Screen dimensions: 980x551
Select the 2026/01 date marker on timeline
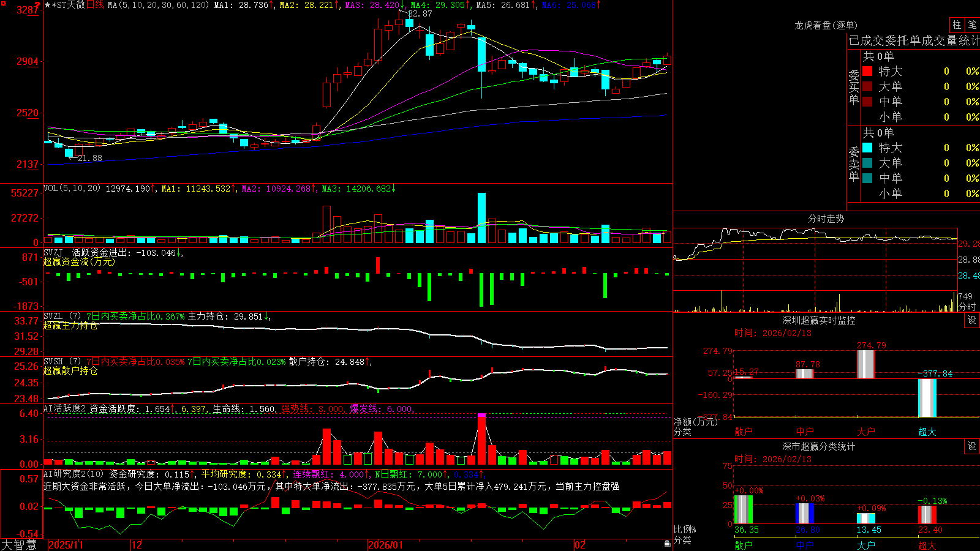pos(386,545)
